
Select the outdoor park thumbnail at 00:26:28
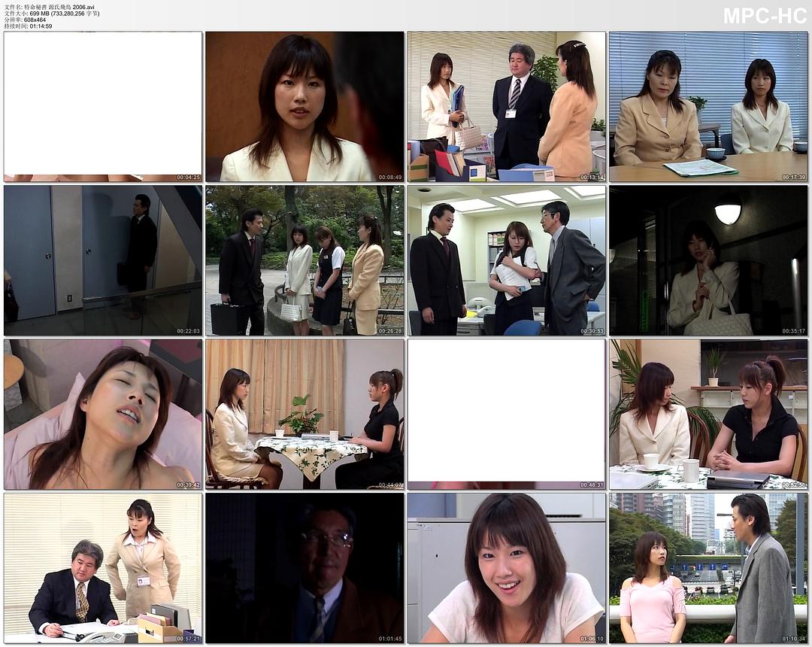pos(304,260)
